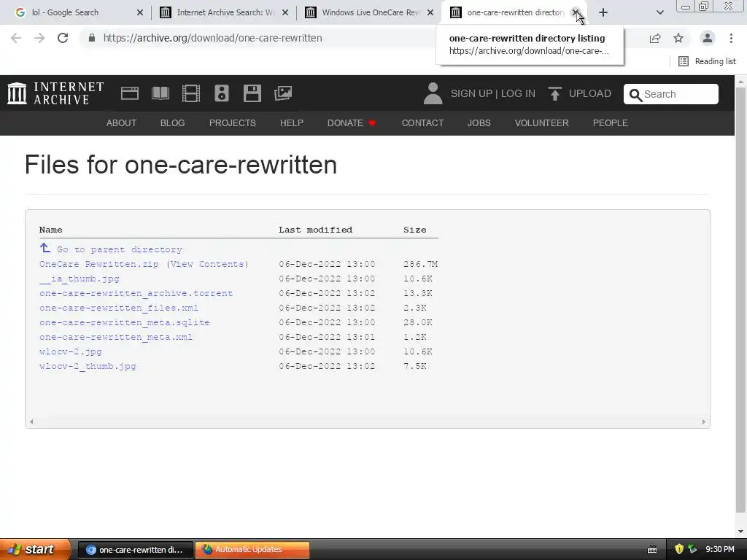747x560 pixels.
Task: Download one-care-rewritten_archive.torrent
Action: point(136,293)
